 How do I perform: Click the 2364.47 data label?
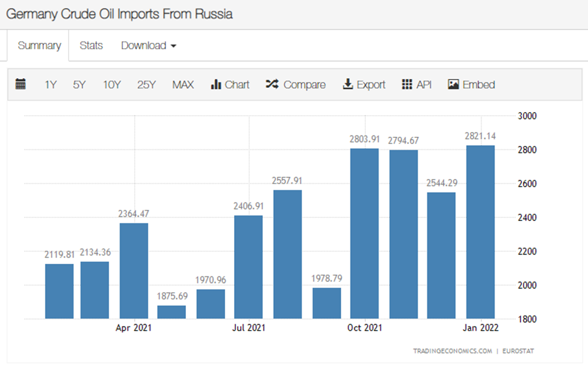134,214
